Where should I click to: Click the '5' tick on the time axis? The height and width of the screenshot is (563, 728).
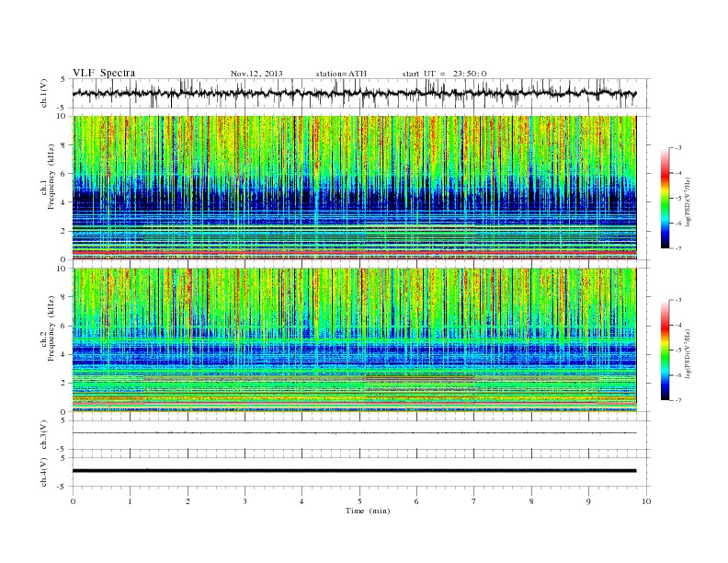point(359,501)
